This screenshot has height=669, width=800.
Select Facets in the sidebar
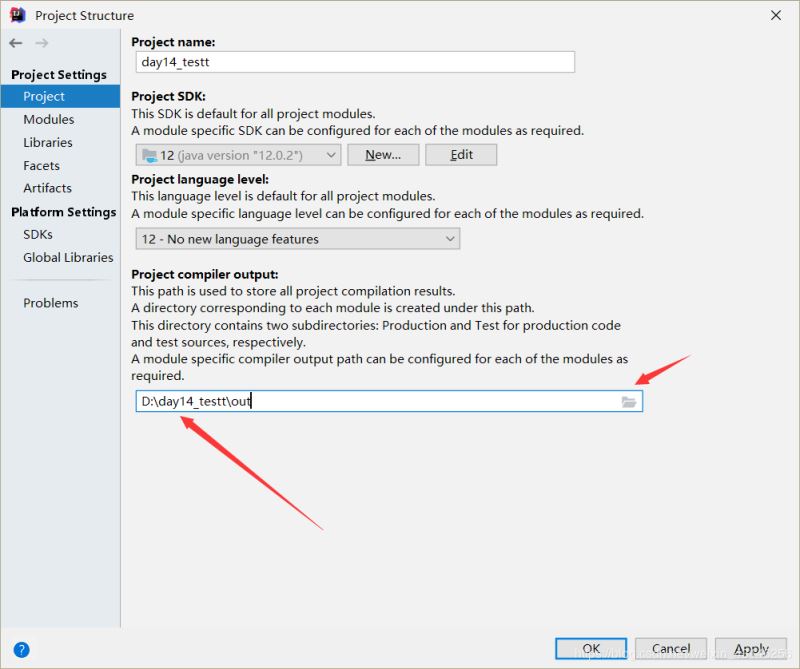pyautogui.click(x=42, y=165)
